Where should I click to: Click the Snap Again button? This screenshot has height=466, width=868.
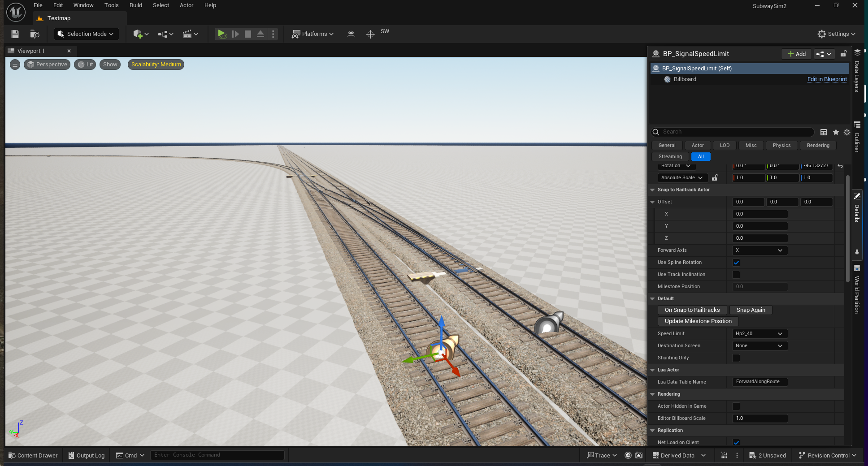[x=751, y=310]
